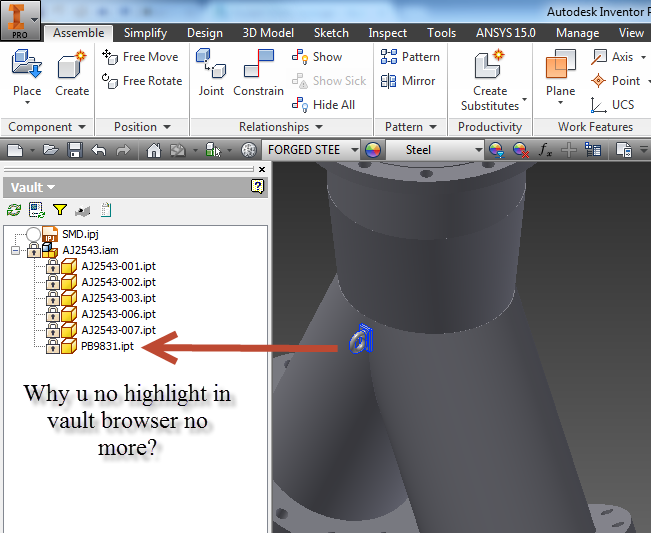The image size is (651, 533).
Task: Select AJ2543-001.ipt in Vault tree
Action: (x=118, y=266)
